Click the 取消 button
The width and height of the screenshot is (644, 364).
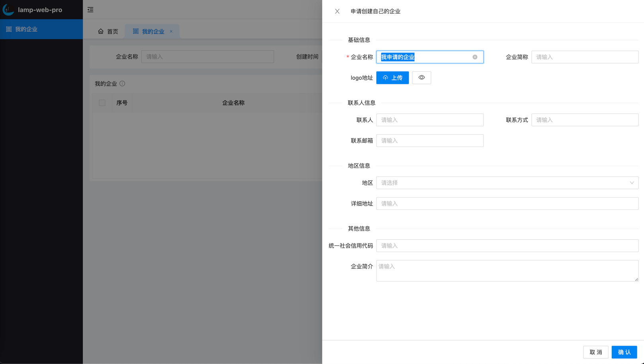[x=595, y=352]
